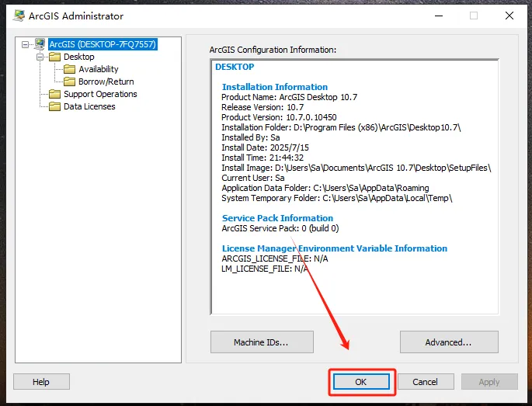Click 'Install Date: 2025/7/15' line
Image resolution: width=532 pixels, height=406 pixels.
click(266, 147)
